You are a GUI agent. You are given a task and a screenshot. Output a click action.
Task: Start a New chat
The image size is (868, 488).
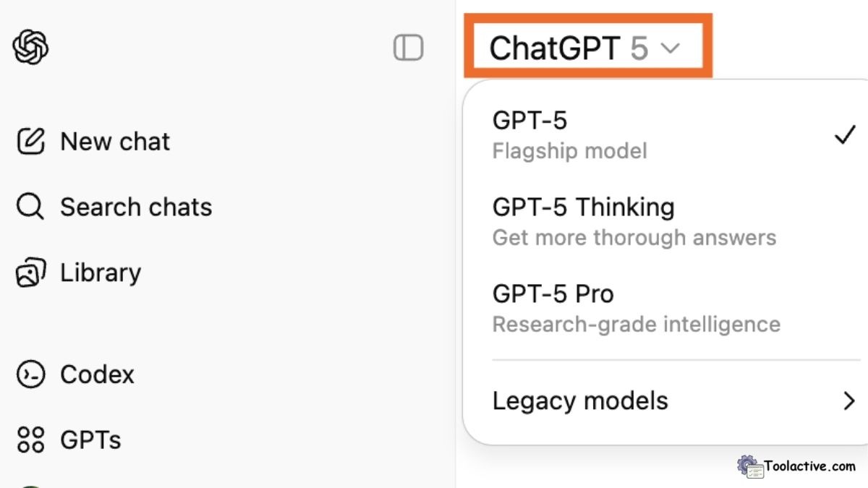(115, 142)
